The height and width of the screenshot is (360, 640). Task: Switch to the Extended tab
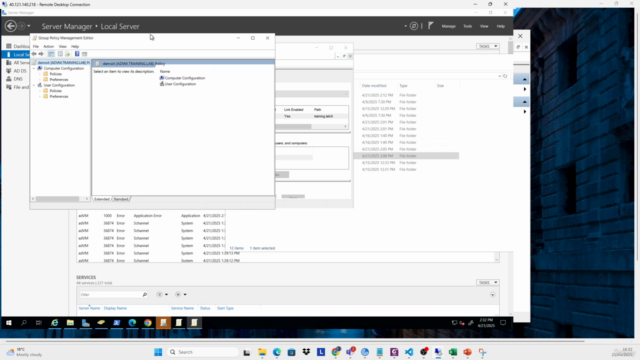click(x=102, y=199)
